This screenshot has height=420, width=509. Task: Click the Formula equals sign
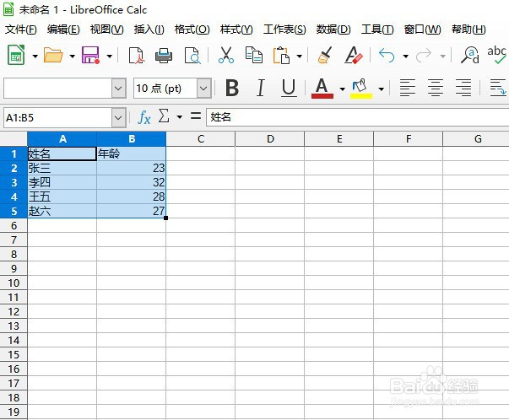[x=196, y=116]
